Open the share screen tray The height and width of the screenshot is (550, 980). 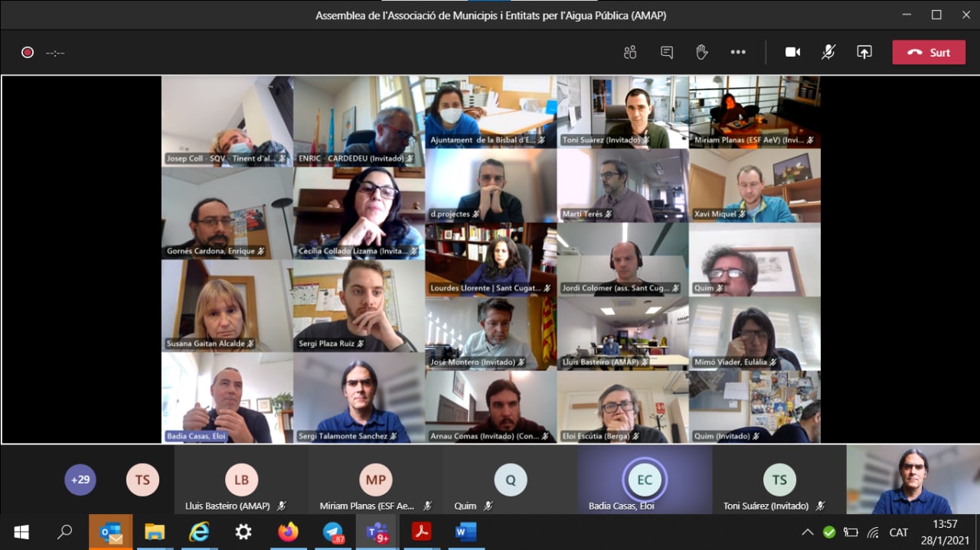pos(864,52)
